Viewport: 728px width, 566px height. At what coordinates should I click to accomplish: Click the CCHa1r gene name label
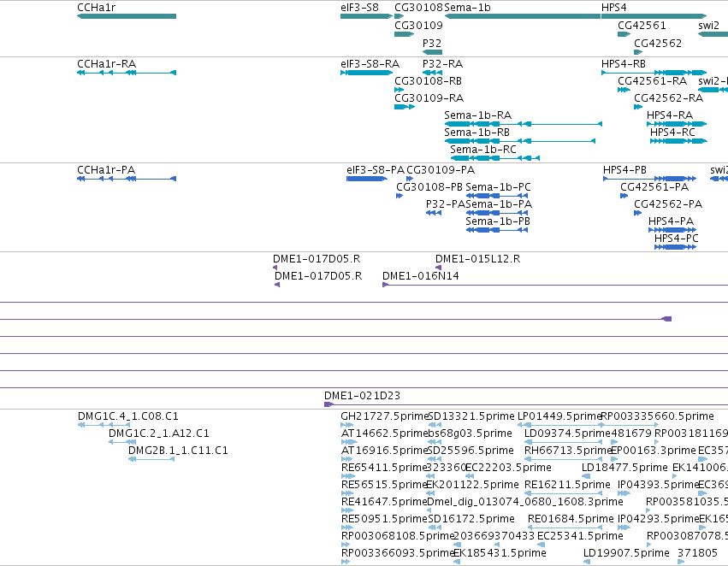[x=96, y=8]
